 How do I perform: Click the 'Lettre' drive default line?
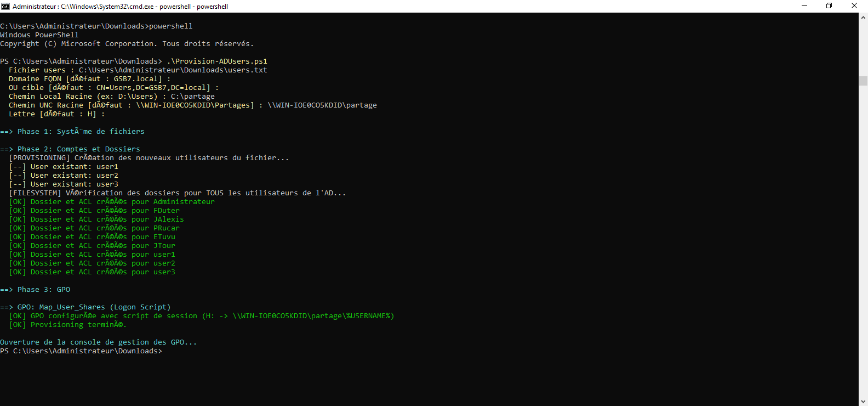tap(57, 114)
